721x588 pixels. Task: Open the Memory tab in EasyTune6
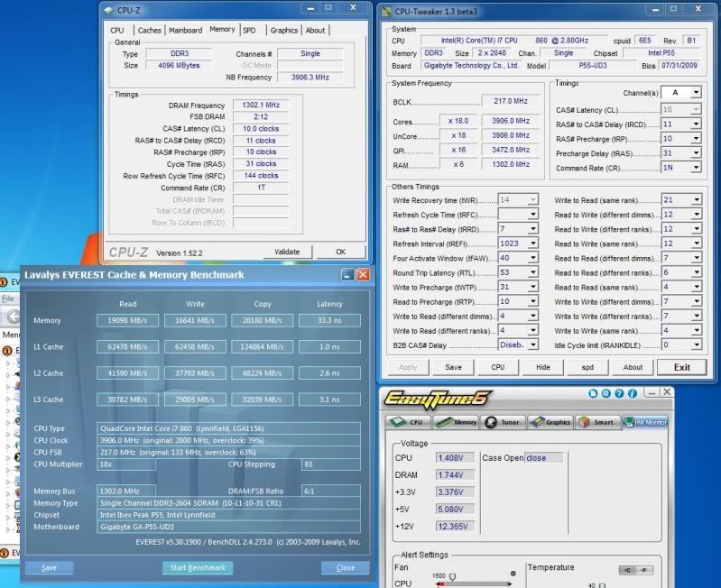coord(456,422)
